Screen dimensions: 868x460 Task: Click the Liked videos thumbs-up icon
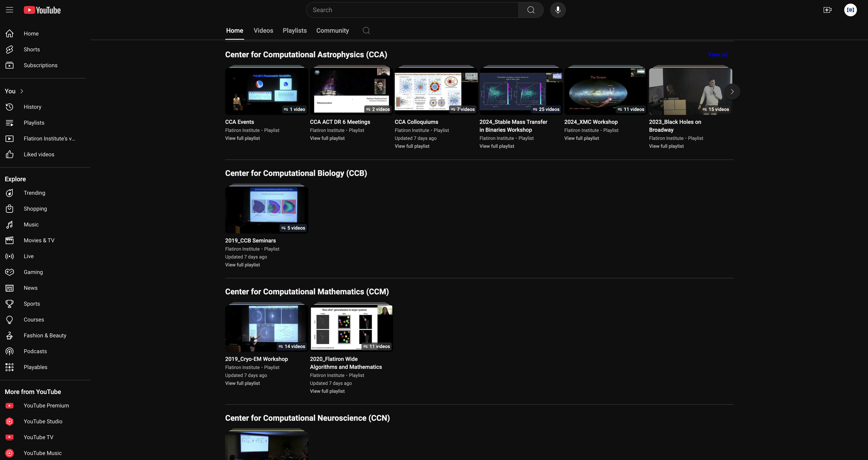tap(9, 154)
